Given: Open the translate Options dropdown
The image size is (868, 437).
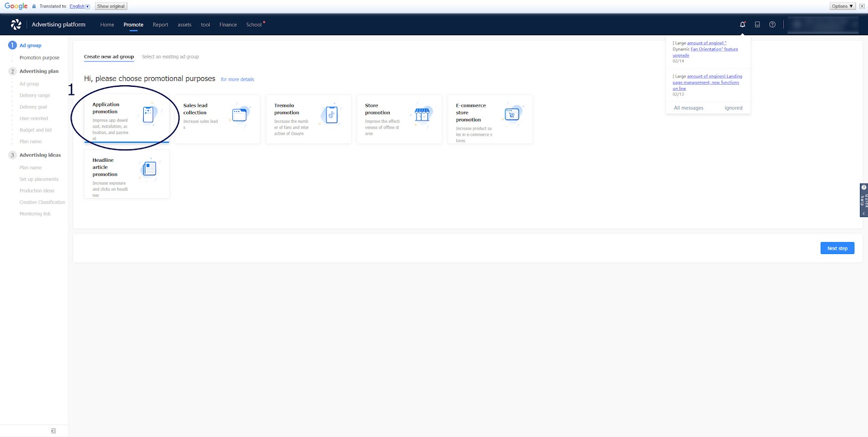Looking at the screenshot, I should tap(843, 6).
